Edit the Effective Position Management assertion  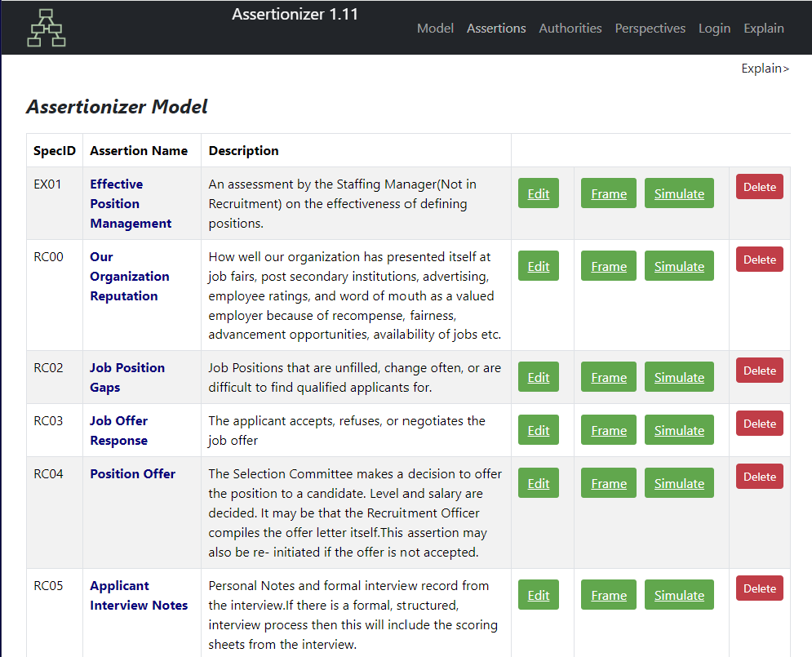point(538,193)
